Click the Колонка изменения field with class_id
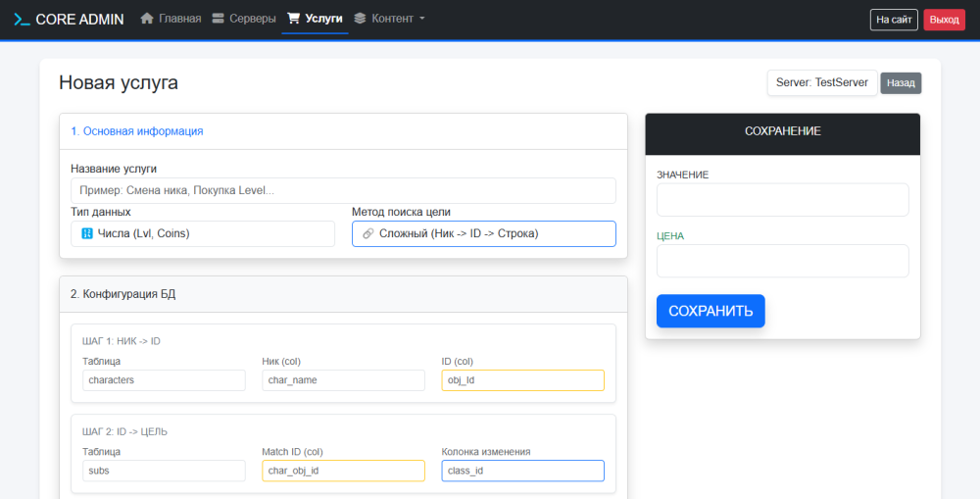 pos(522,471)
